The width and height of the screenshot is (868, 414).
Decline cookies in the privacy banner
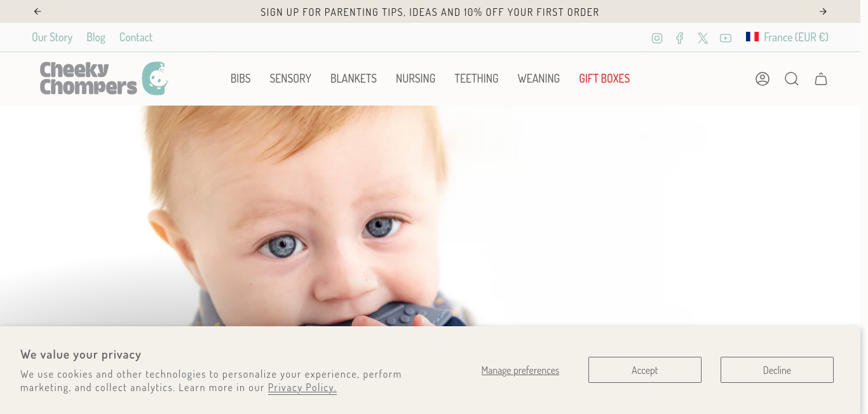point(777,370)
